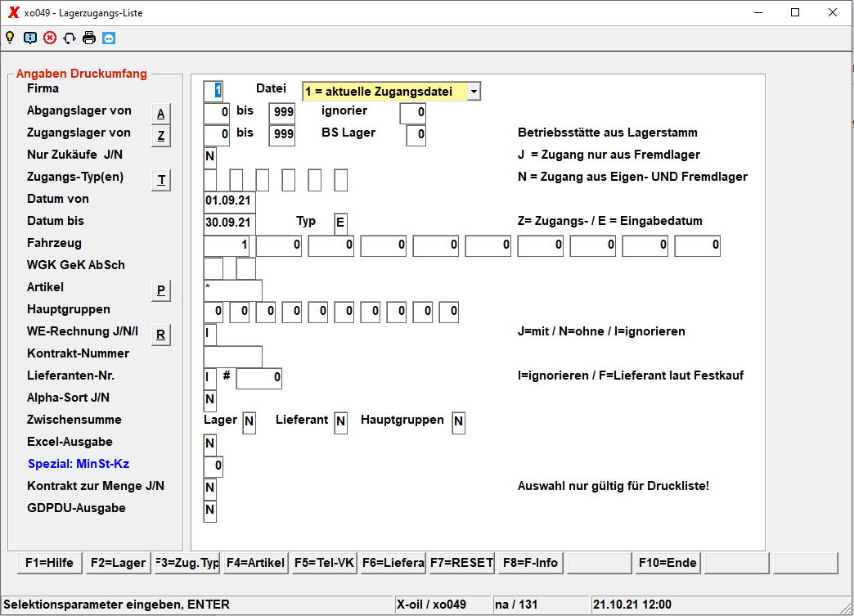The height and width of the screenshot is (616, 854).
Task: Click the red circled X cancel icon
Action: [50, 38]
